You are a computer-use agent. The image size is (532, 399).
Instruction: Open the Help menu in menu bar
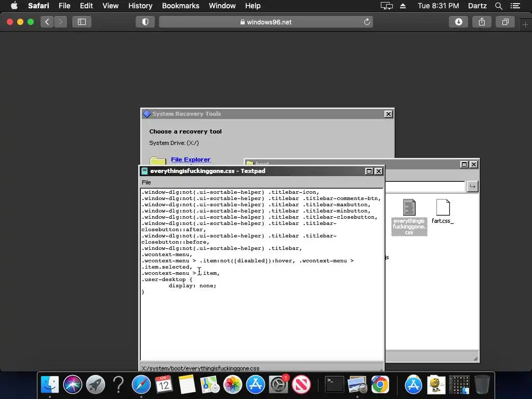tap(253, 6)
